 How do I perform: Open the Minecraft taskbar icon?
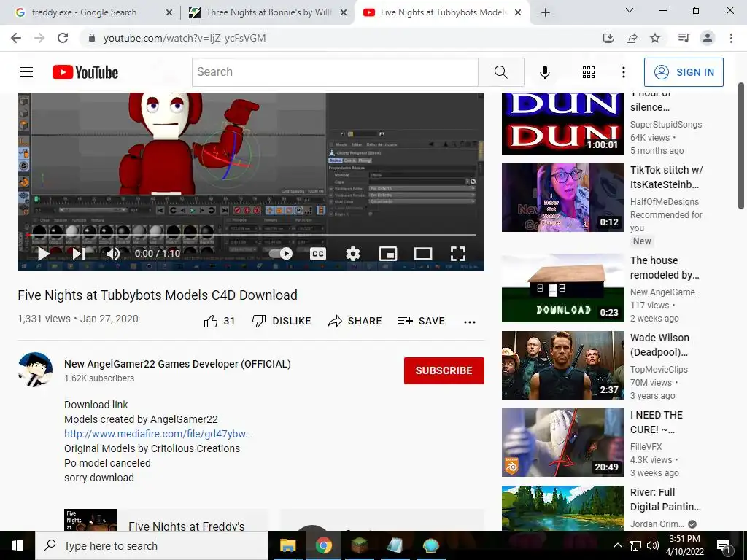tap(359, 545)
